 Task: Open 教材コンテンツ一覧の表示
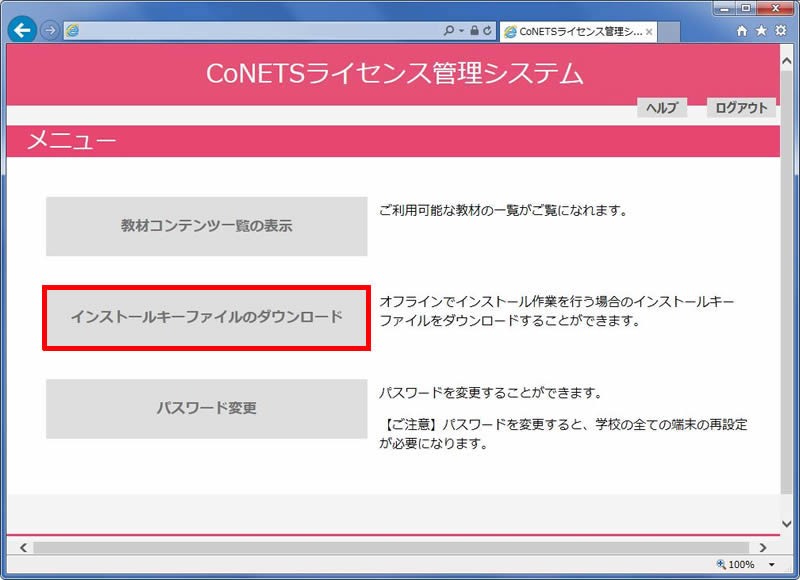(207, 226)
